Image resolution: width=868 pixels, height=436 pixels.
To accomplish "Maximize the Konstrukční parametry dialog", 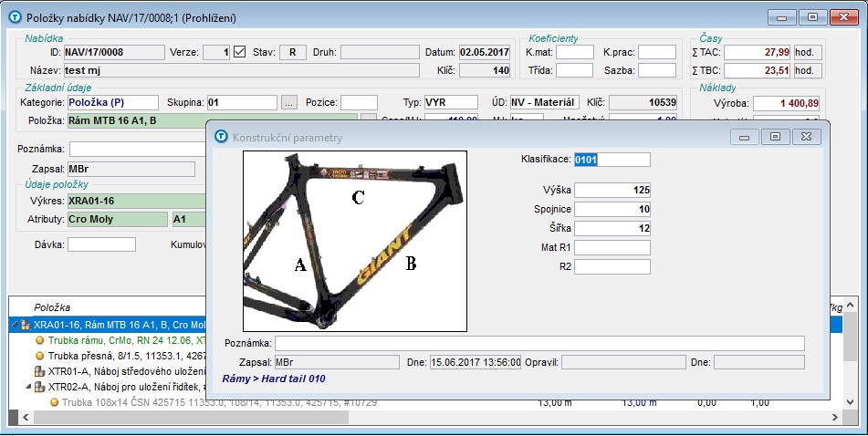I will pyautogui.click(x=774, y=137).
